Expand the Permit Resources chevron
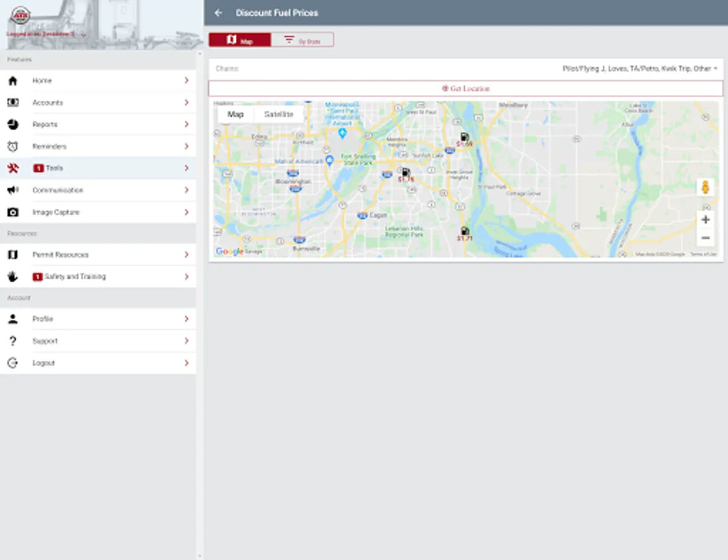This screenshot has width=728, height=560. (x=186, y=254)
